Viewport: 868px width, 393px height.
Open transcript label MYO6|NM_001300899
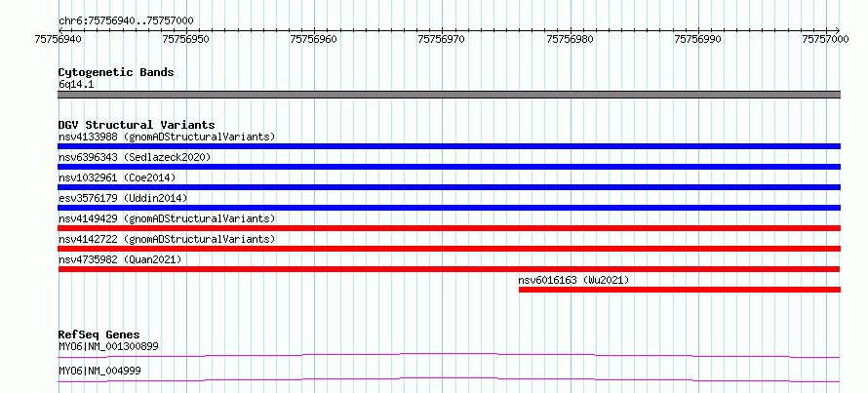pyautogui.click(x=108, y=347)
